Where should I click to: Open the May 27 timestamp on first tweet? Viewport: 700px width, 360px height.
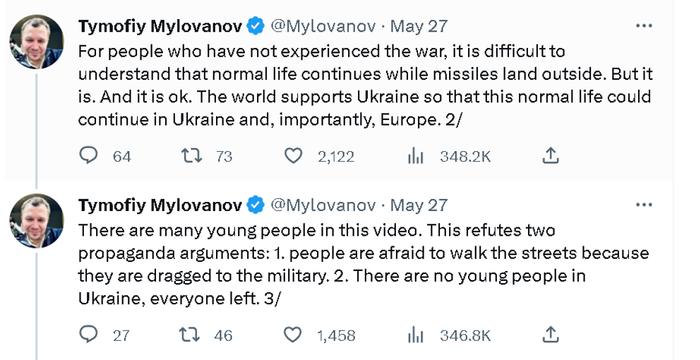(418, 26)
